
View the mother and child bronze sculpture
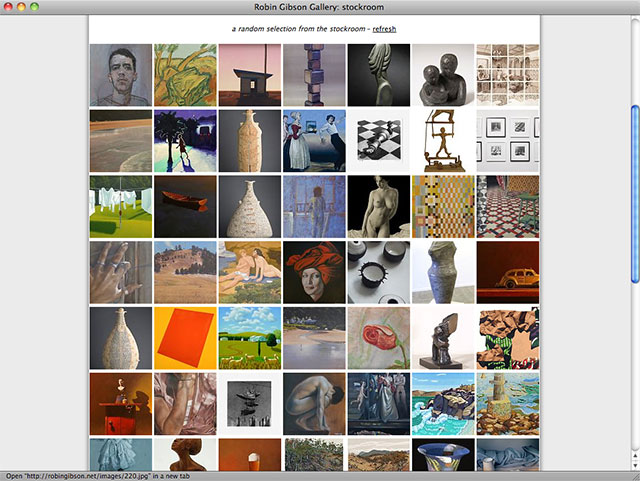[x=443, y=75]
